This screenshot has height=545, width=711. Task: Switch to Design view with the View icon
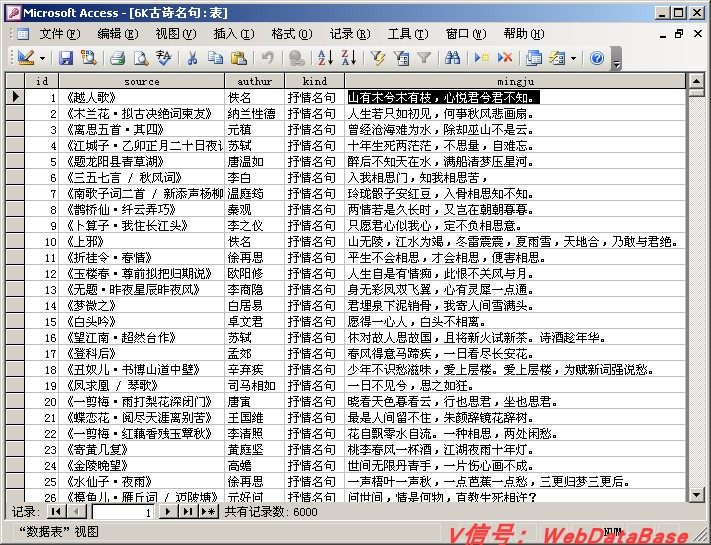[26, 58]
